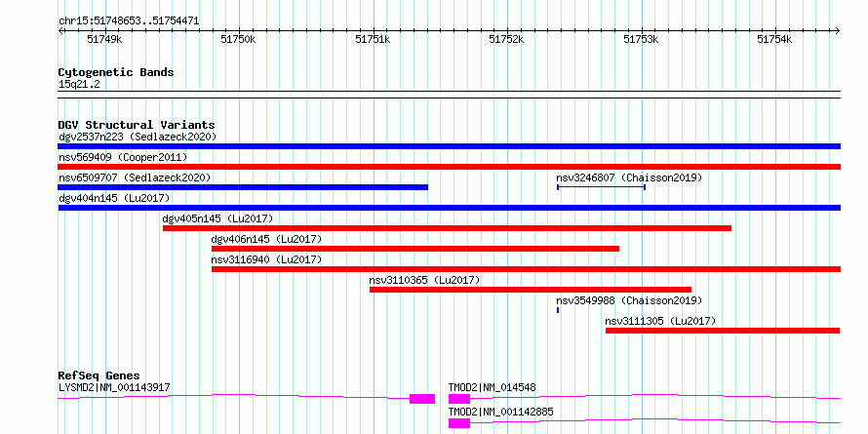Open the dgv404n145 (Lu2017) label
This screenshot has width=868, height=434.
click(114, 198)
